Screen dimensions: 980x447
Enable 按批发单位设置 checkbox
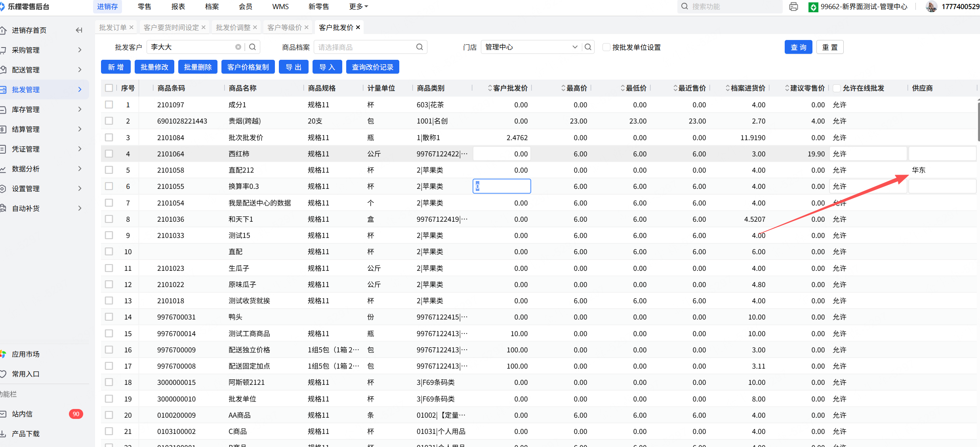point(606,47)
